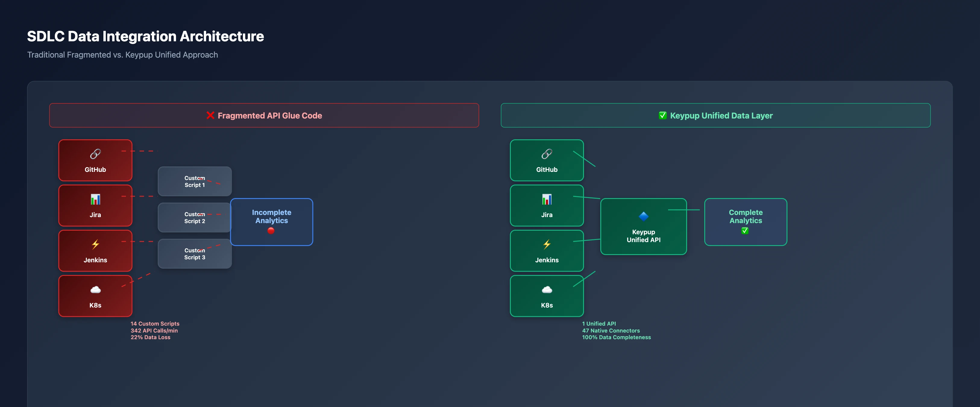Click the Incomplete Analytics box title

tap(272, 216)
